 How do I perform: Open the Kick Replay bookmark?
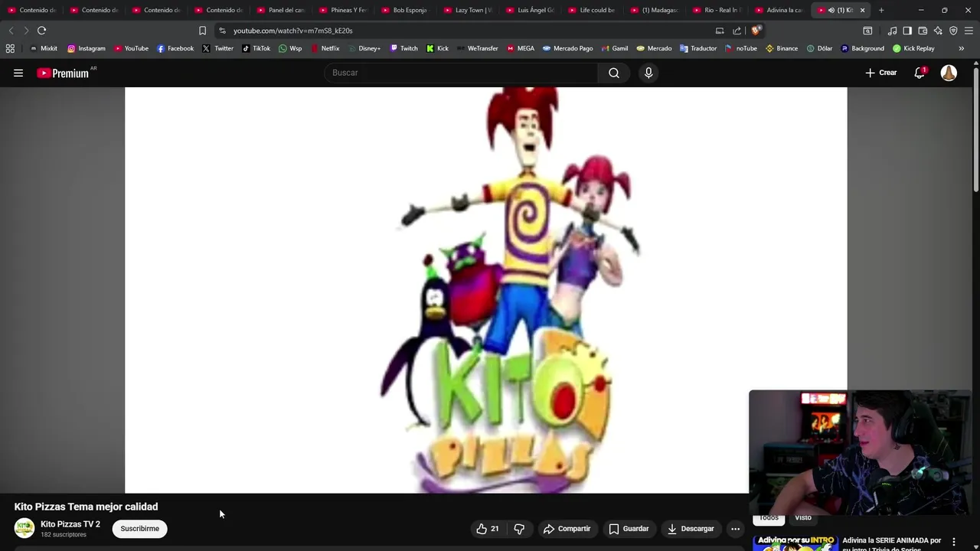(x=913, y=48)
